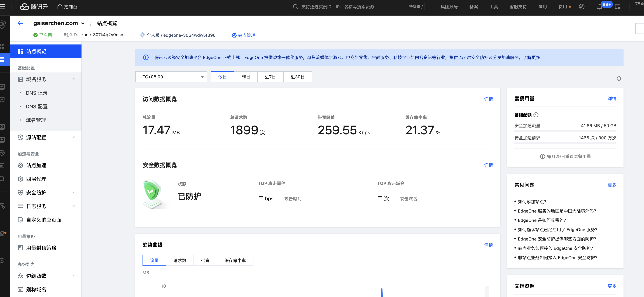This screenshot has height=297, width=644.
Task: Open DNS 记录
Action: coord(37,93)
